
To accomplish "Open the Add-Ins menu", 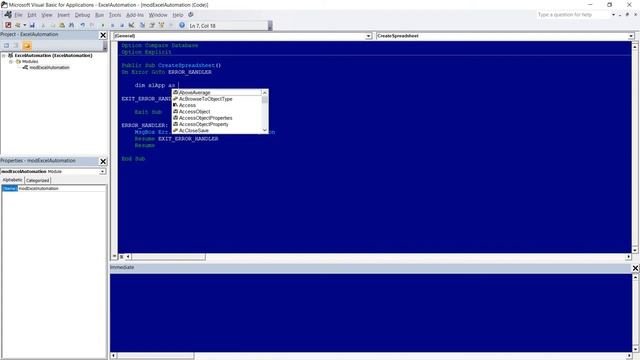I will click(x=135, y=15).
